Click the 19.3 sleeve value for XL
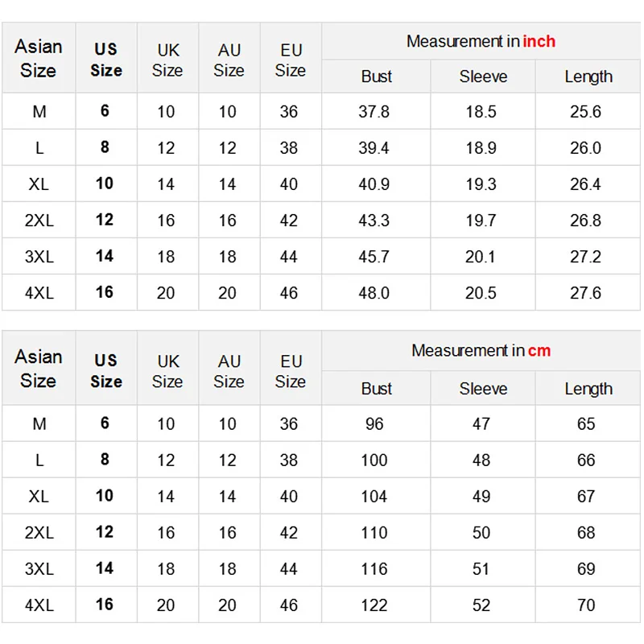The image size is (644, 644). click(x=481, y=184)
